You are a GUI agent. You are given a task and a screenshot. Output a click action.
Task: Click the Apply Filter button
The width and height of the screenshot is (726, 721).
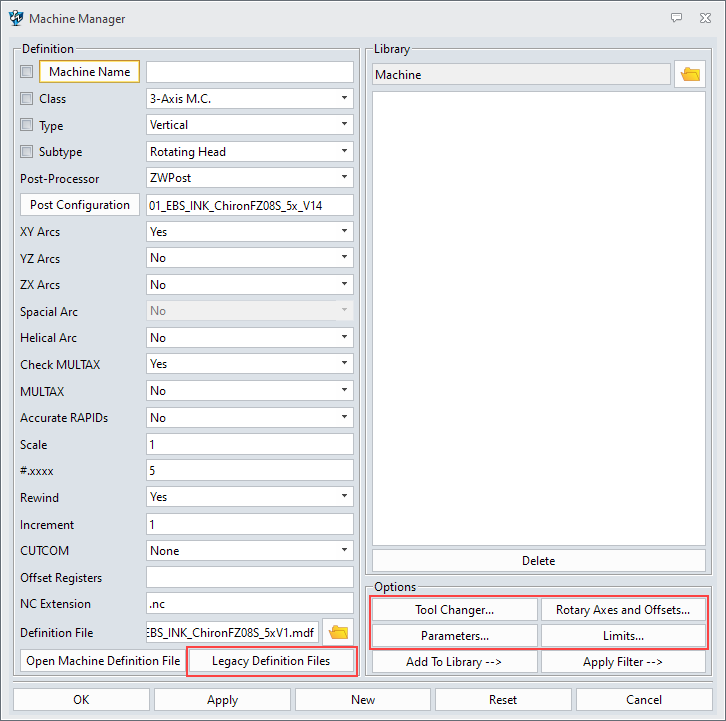(x=623, y=662)
